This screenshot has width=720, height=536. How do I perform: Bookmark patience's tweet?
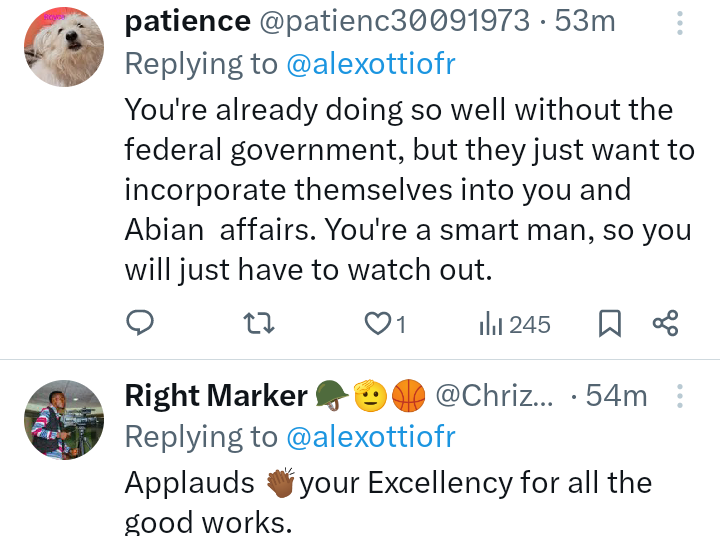click(609, 323)
